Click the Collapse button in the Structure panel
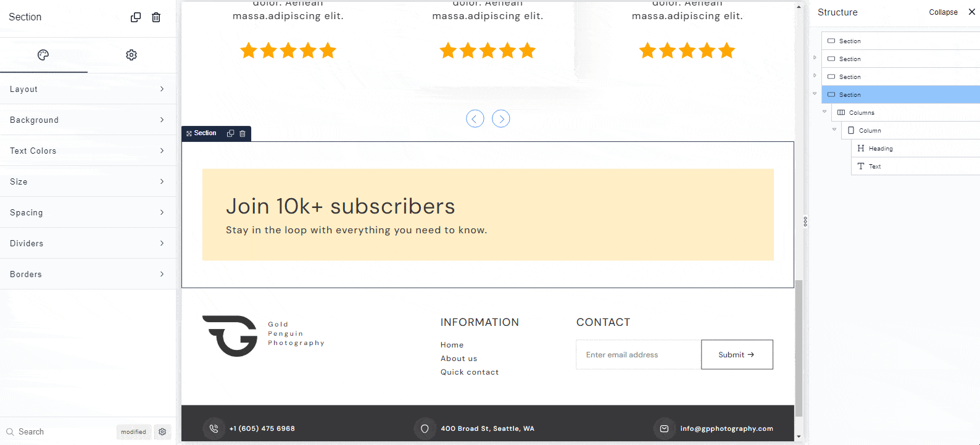 [943, 12]
